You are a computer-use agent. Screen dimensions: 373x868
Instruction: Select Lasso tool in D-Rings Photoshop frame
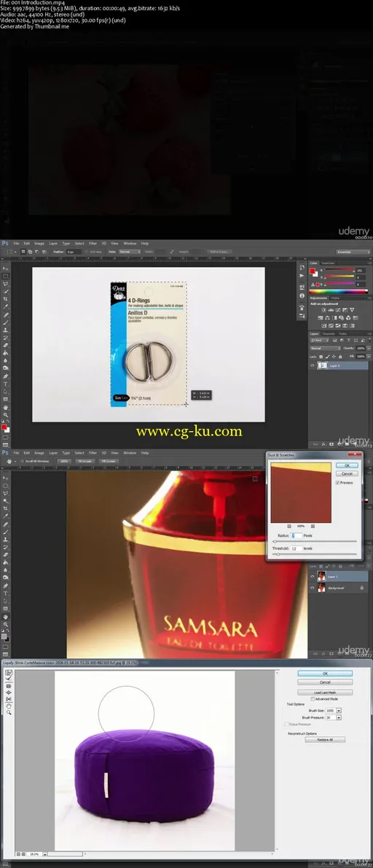click(x=6, y=284)
